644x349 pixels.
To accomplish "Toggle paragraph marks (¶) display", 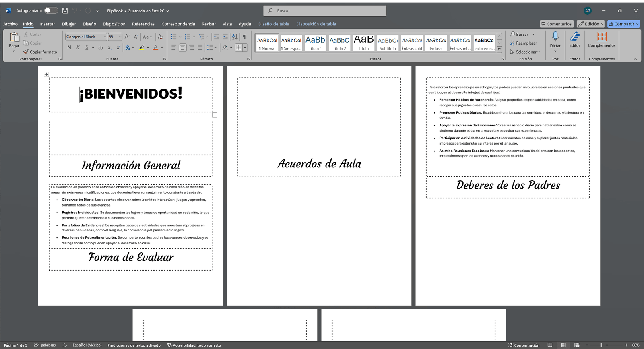I will click(x=244, y=37).
